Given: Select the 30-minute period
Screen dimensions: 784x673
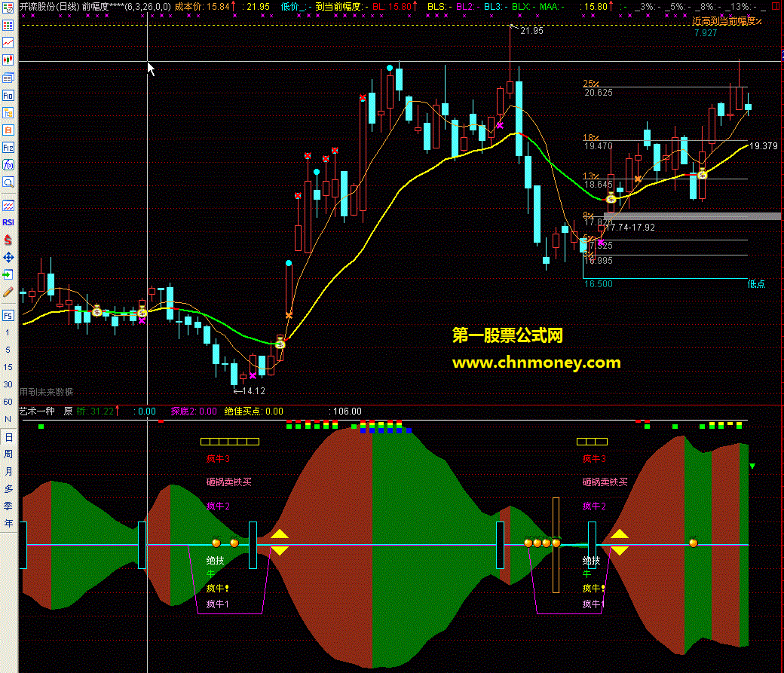Looking at the screenshot, I should [x=8, y=384].
